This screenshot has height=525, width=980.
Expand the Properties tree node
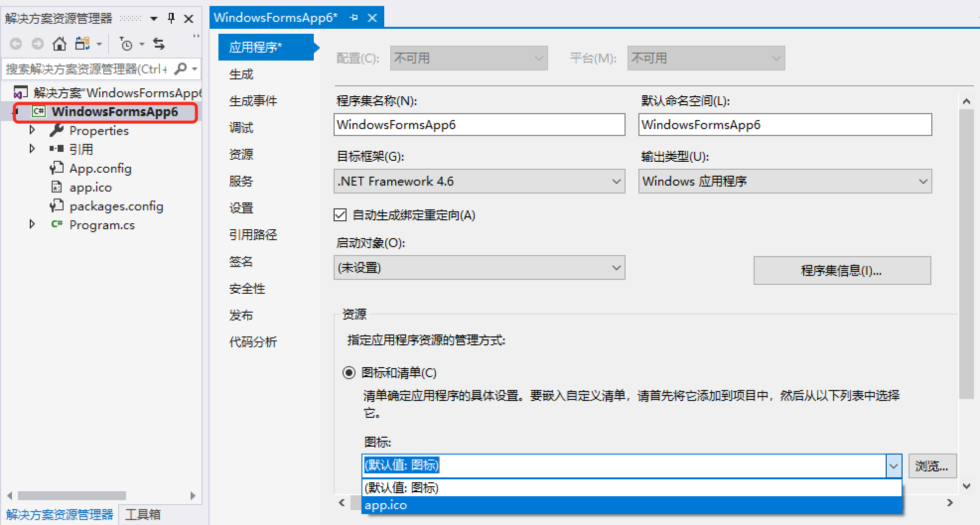click(x=32, y=130)
